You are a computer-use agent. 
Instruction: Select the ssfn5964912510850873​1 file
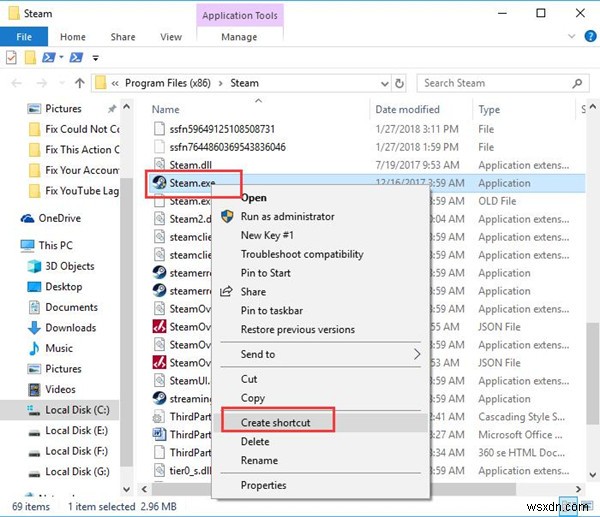(x=222, y=129)
